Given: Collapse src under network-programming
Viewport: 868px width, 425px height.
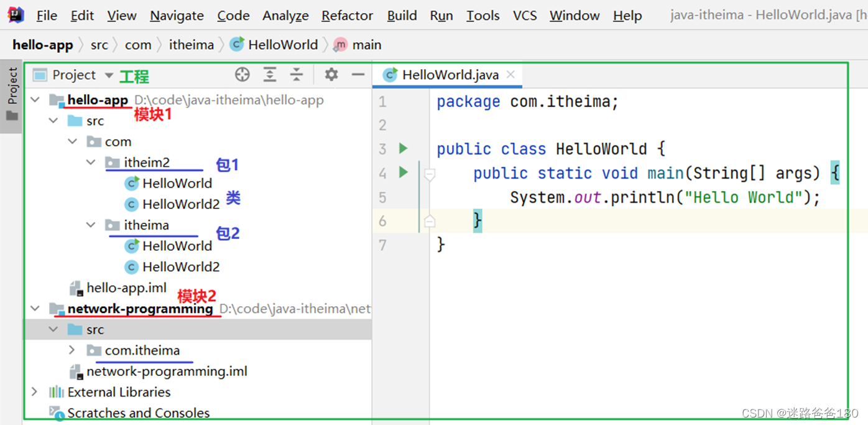Looking at the screenshot, I should (54, 329).
